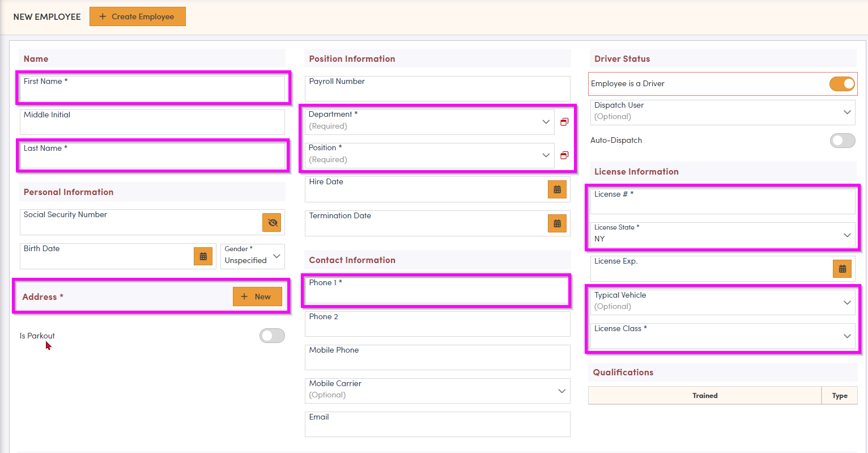Screen dimensions: 868x453
Task: Click the red icon beside Position field
Action: pyautogui.click(x=564, y=155)
